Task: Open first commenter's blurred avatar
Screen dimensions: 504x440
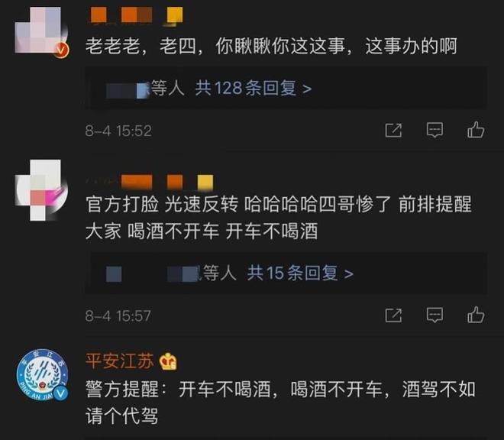Action: tap(41, 31)
